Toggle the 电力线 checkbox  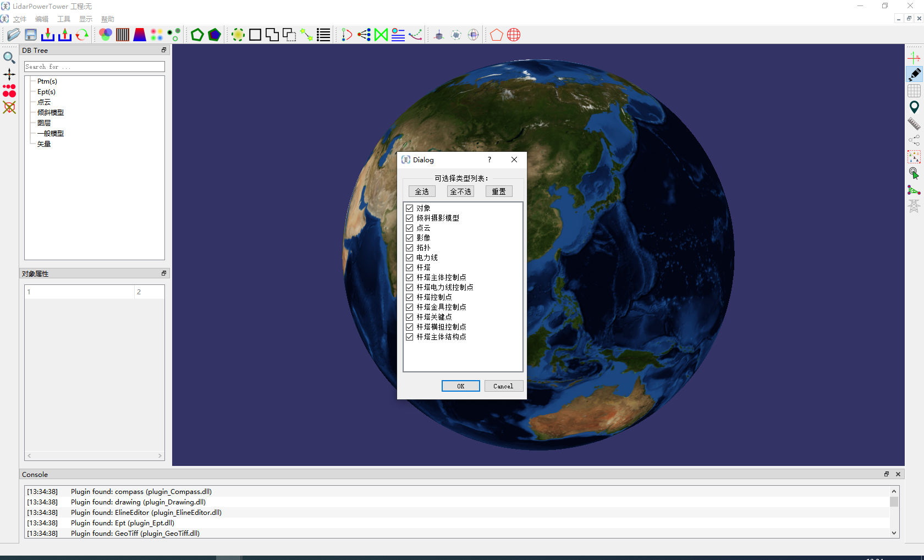(x=410, y=257)
